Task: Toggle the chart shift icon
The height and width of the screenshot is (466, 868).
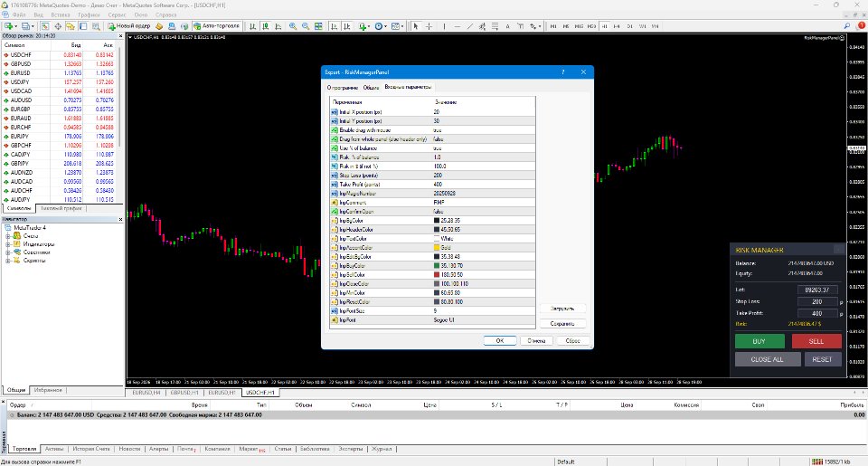Action: click(346, 26)
